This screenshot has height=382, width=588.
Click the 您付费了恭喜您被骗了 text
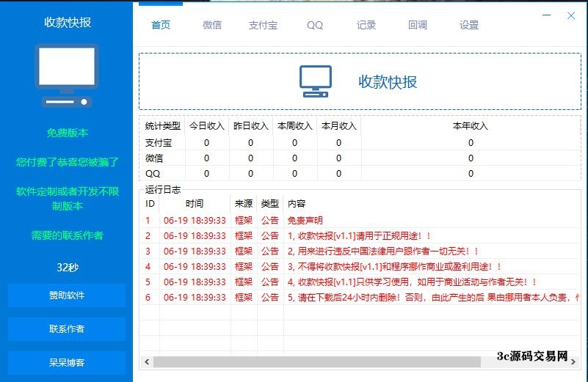point(68,162)
